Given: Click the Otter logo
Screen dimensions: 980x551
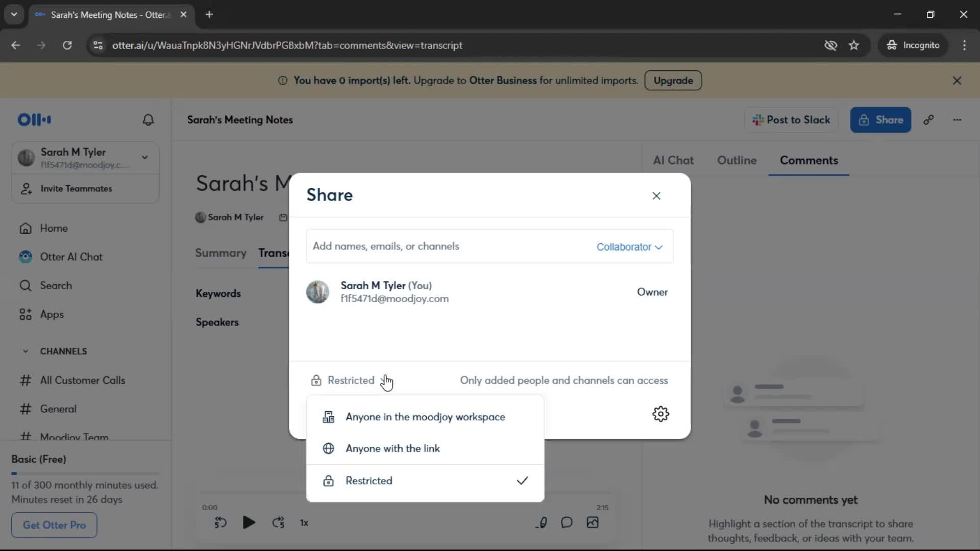Looking at the screenshot, I should pos(34,120).
